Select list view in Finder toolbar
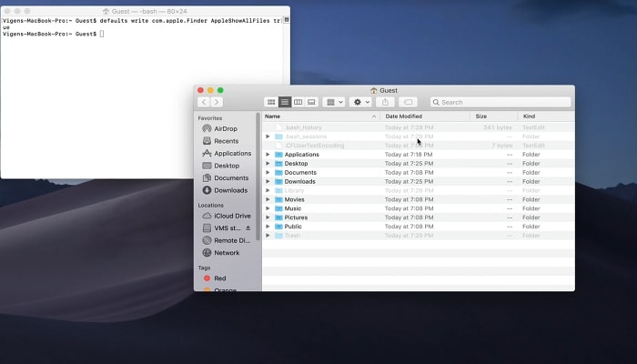Screen dimensions: 637x364 point(285,102)
